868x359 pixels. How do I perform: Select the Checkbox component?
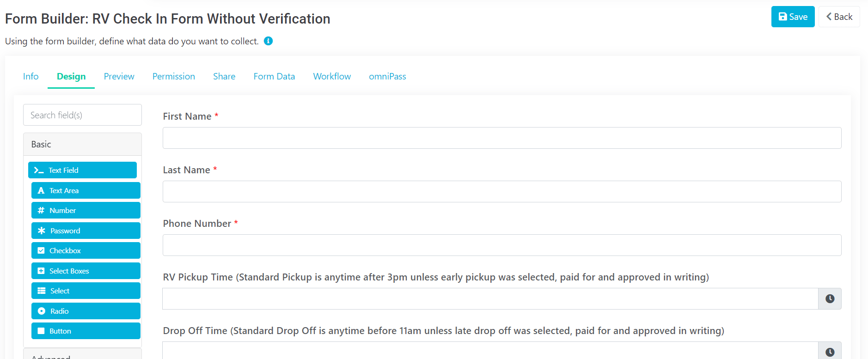[x=86, y=251]
